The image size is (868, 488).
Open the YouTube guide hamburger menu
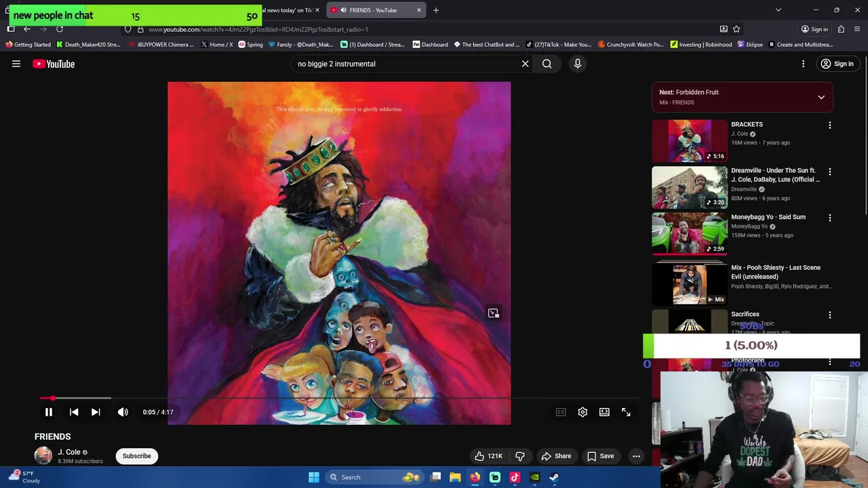(16, 64)
